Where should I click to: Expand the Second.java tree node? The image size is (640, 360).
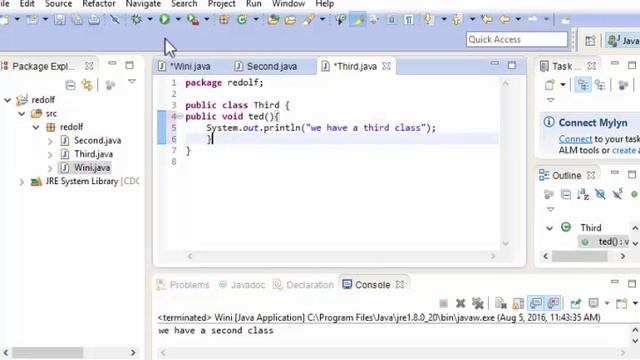50,141
